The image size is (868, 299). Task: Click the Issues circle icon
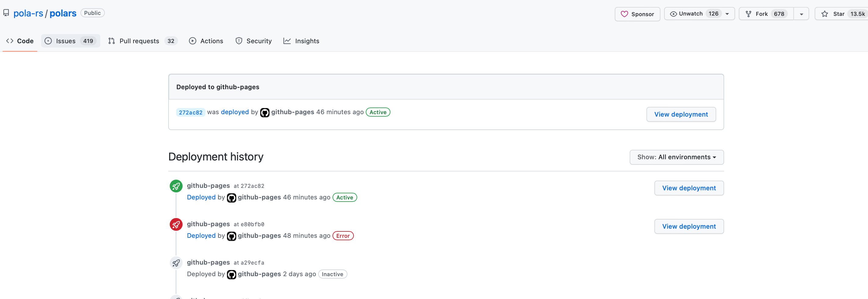point(48,41)
